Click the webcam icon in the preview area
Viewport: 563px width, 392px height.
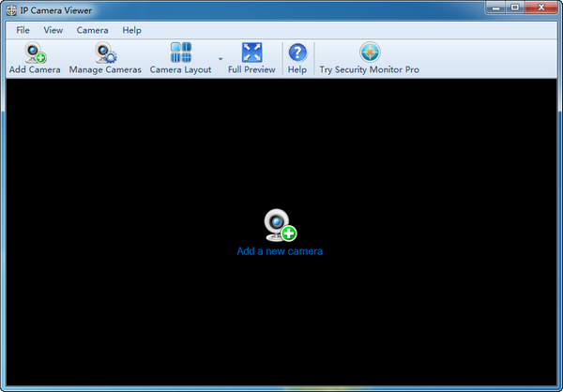click(x=281, y=225)
